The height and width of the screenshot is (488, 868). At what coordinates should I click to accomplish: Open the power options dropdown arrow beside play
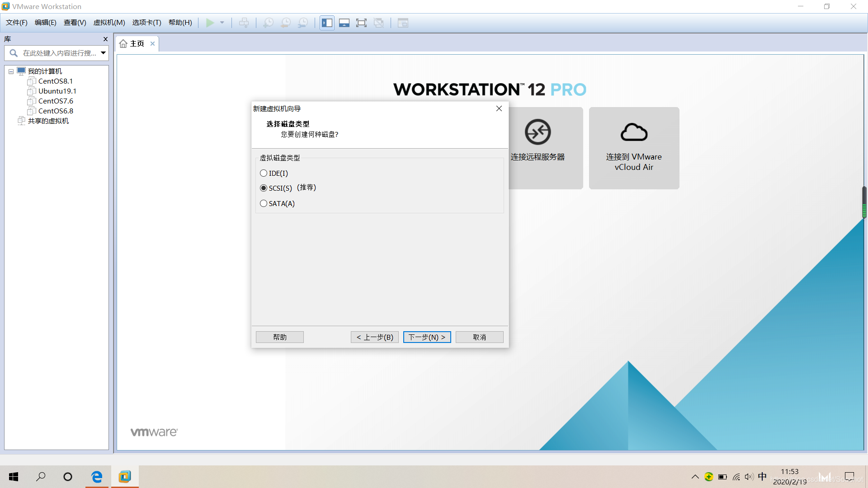click(222, 23)
